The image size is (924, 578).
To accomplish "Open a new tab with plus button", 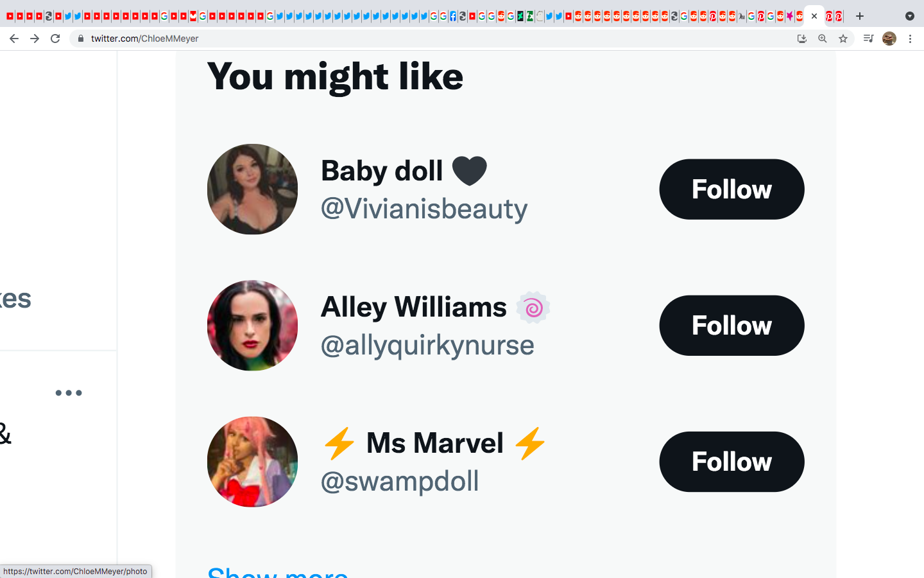I will click(860, 16).
